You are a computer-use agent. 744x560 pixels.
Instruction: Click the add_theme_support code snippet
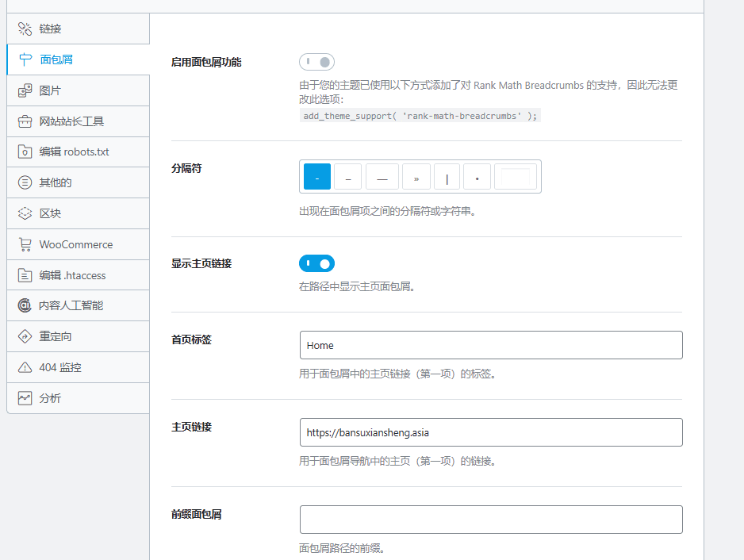point(420,116)
